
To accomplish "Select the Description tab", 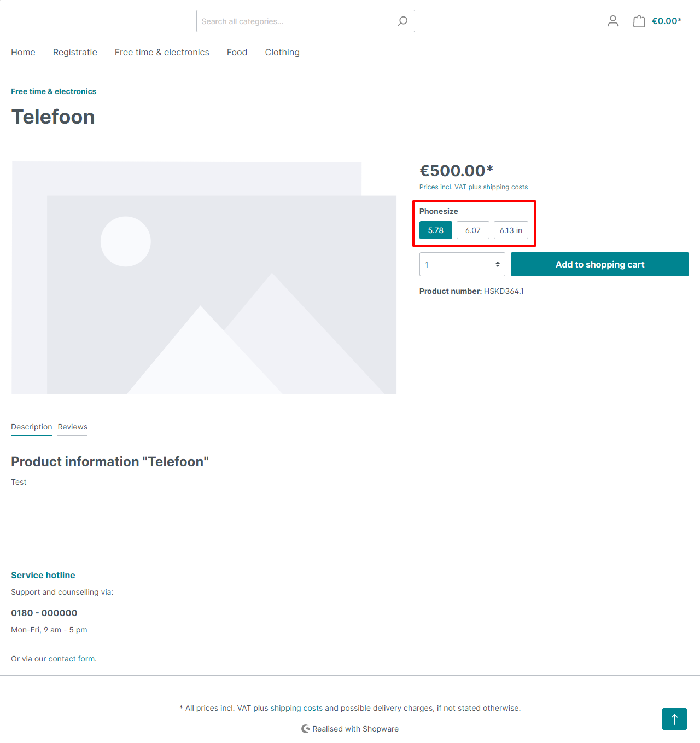I will coord(31,427).
